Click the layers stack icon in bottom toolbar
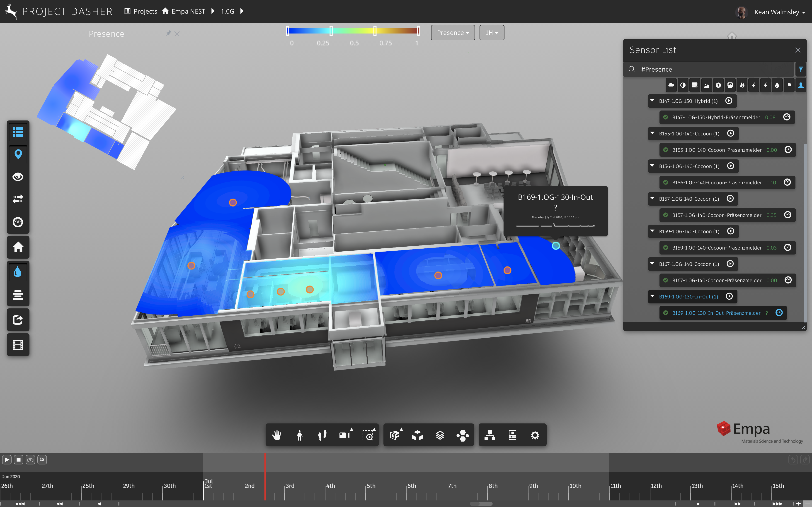812x507 pixels. 440,435
